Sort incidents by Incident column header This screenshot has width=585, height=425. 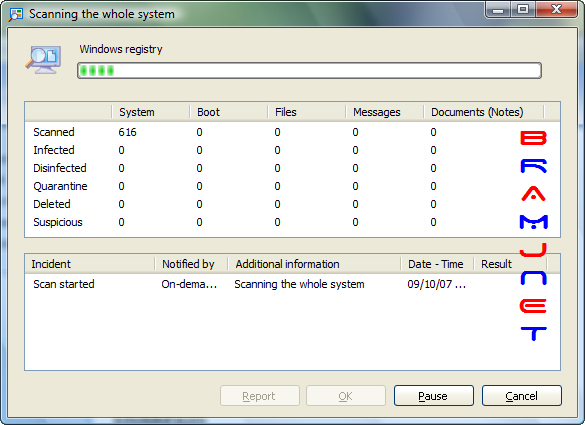90,264
